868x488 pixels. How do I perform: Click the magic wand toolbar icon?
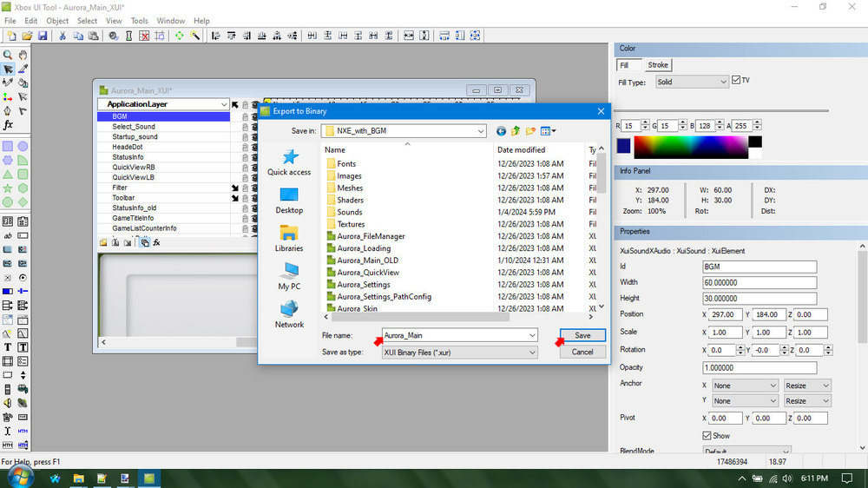[x=194, y=36]
